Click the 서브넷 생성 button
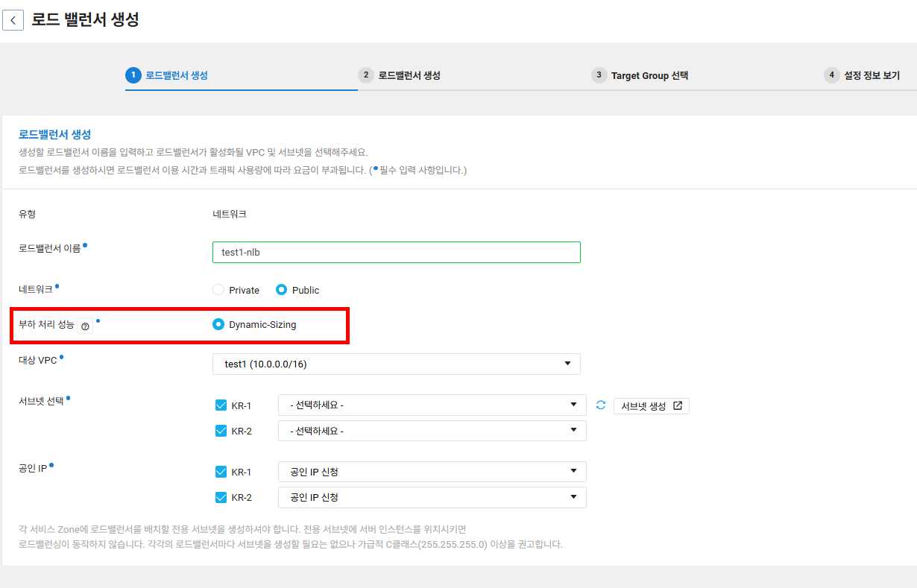This screenshot has height=588, width=917. (x=652, y=405)
